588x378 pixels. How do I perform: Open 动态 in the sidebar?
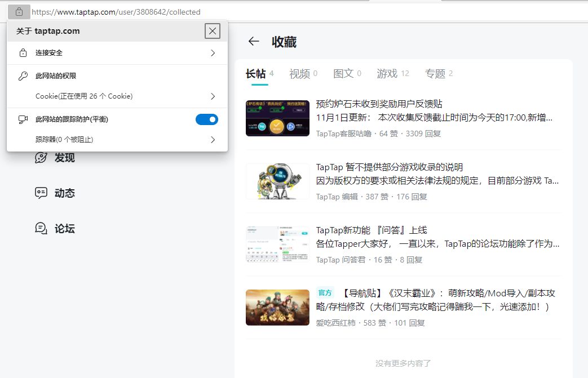point(55,193)
